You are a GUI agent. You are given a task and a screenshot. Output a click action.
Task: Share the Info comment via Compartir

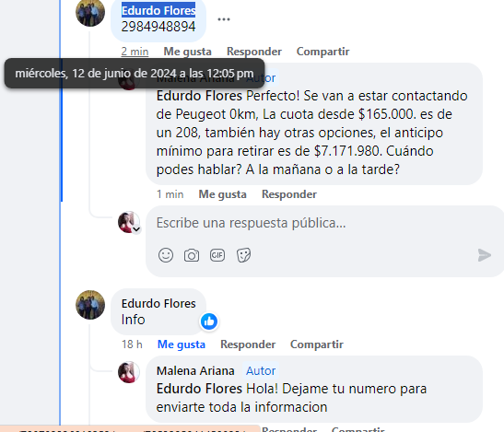[x=317, y=344]
